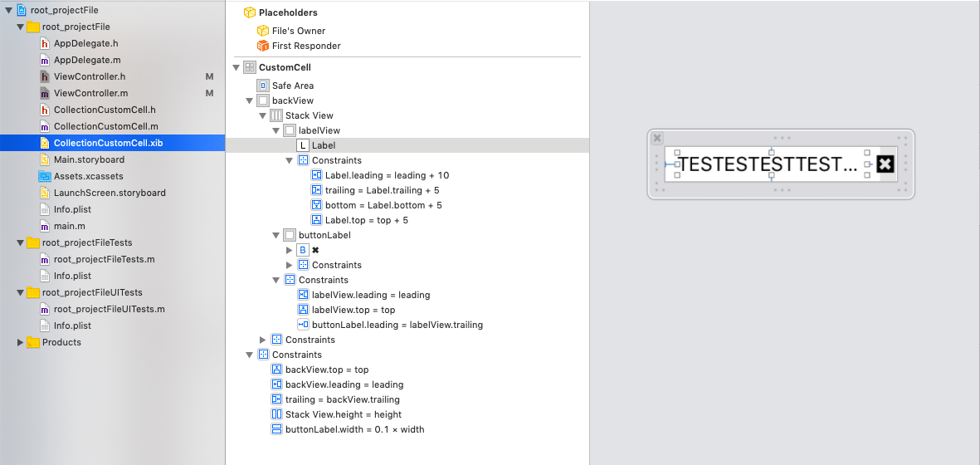Click the File's Owner cube icon
This screenshot has height=465, width=980.
[263, 31]
